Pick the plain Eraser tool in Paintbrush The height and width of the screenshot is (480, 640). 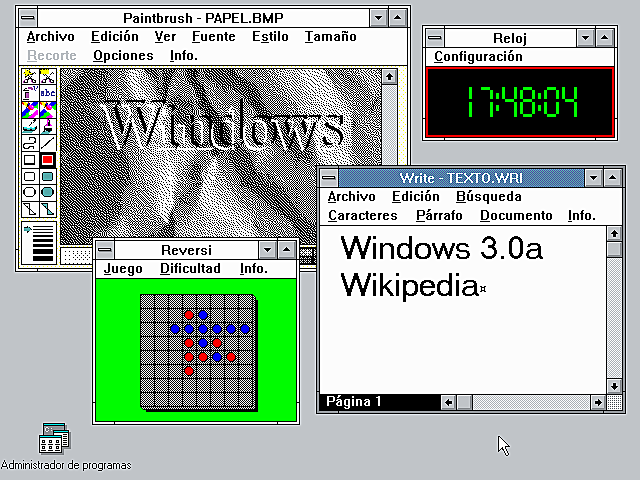(48, 110)
